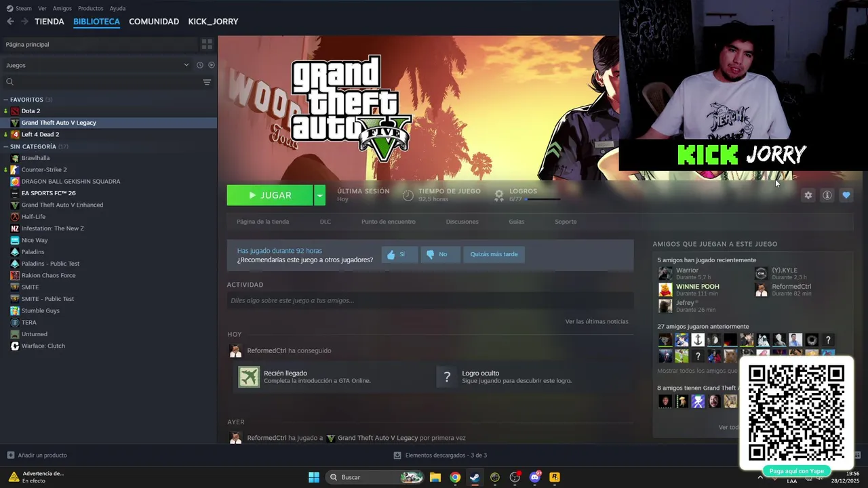Open Punto de encuentro tab
Viewport: 868px width, 488px height.
tap(389, 222)
